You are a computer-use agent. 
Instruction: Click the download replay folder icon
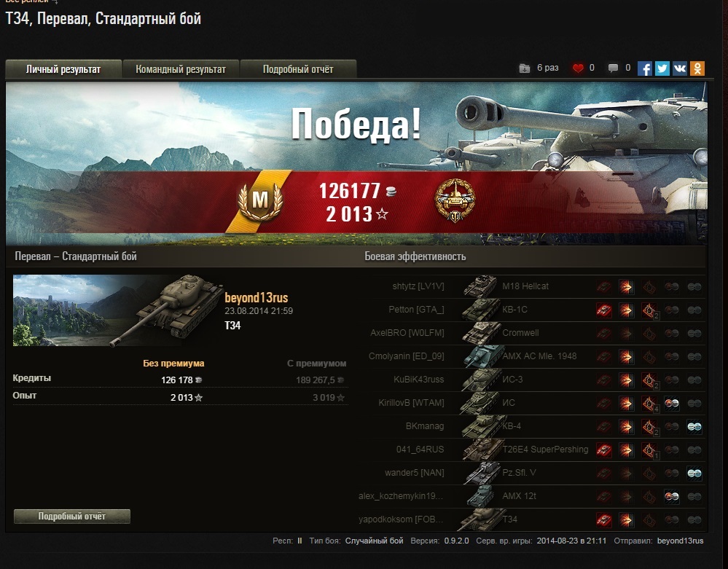[524, 68]
